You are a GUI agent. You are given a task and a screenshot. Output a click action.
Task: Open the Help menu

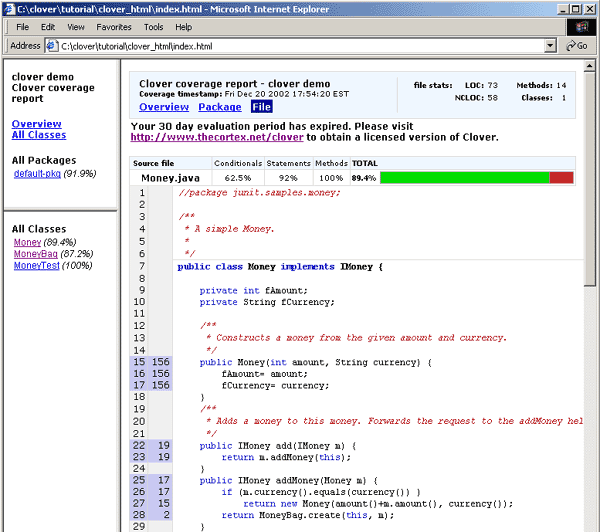(x=184, y=27)
